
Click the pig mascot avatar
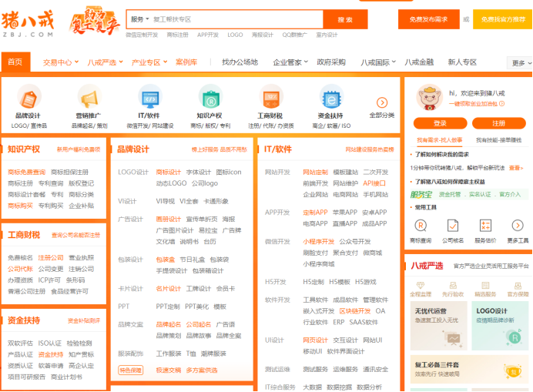pyautogui.click(x=429, y=98)
